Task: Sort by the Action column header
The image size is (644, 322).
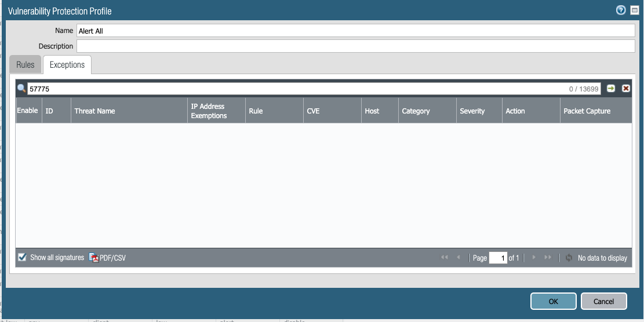Action: (x=531, y=111)
